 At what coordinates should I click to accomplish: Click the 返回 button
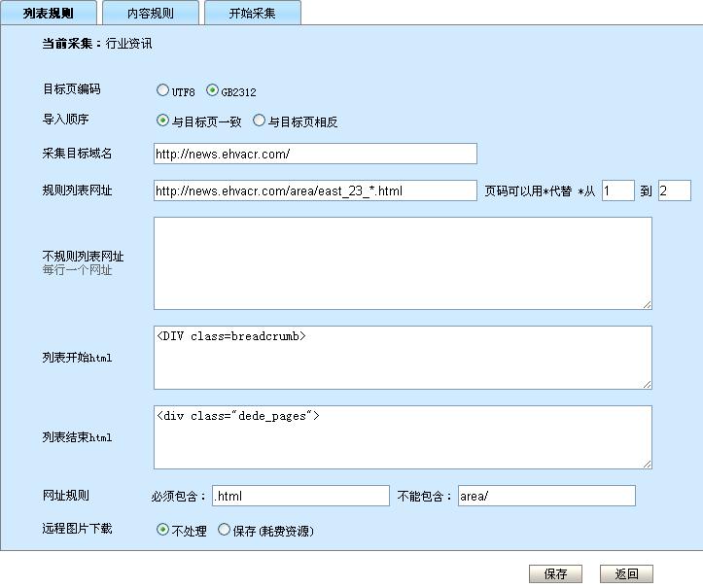[x=626, y=573]
